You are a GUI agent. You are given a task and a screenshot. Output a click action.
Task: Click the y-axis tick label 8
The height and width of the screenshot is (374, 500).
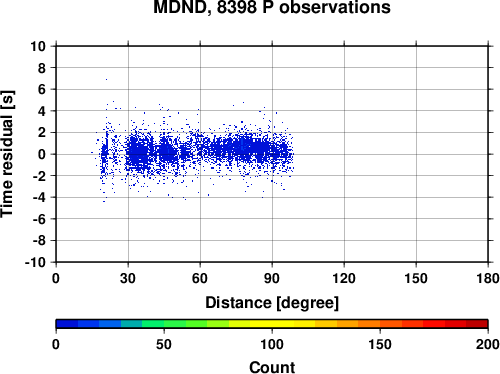point(42,68)
